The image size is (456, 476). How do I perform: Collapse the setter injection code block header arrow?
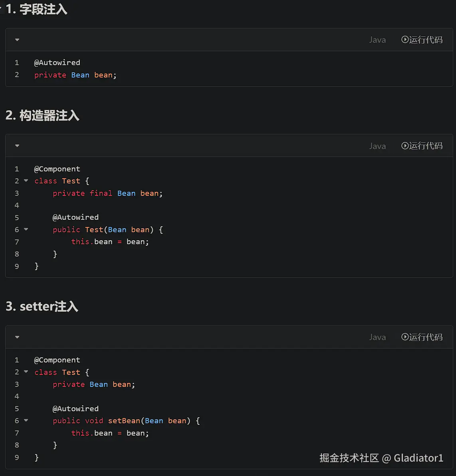17,337
